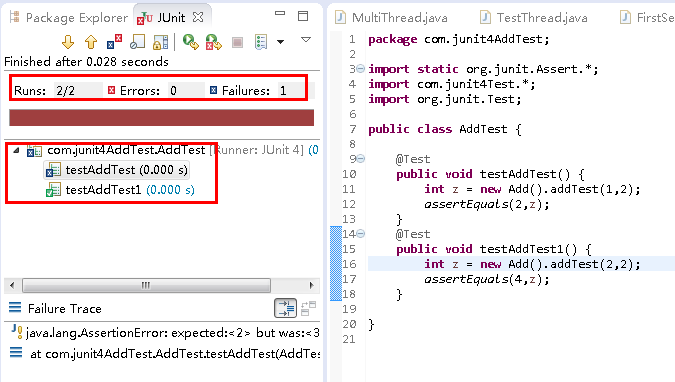Image resolution: width=675 pixels, height=382 pixels.
Task: Toggle the Scroll Lock icon
Action: point(137,42)
